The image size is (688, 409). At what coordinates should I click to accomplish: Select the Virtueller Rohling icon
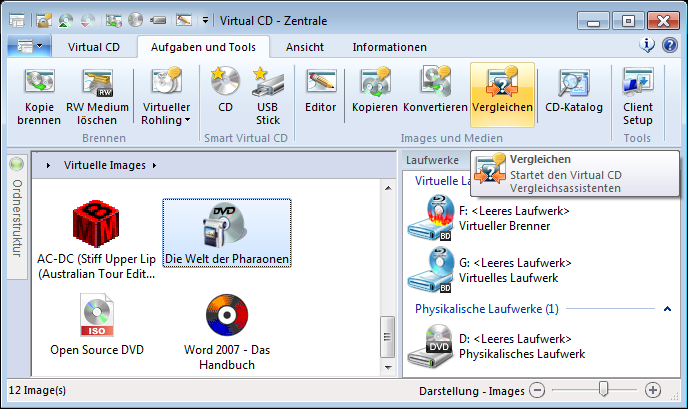coord(166,82)
